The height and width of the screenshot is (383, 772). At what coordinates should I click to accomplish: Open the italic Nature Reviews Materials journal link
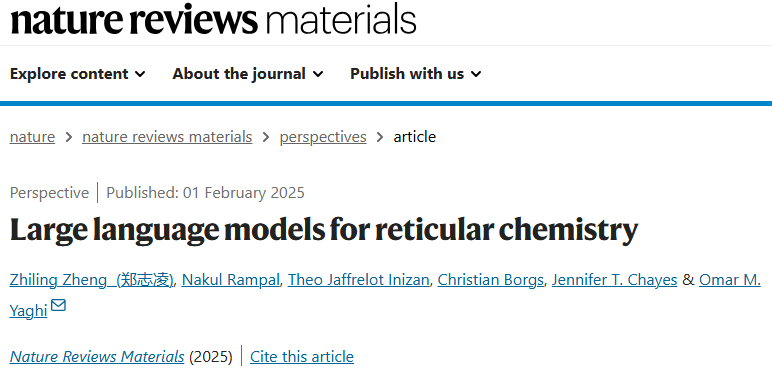pyautogui.click(x=97, y=356)
